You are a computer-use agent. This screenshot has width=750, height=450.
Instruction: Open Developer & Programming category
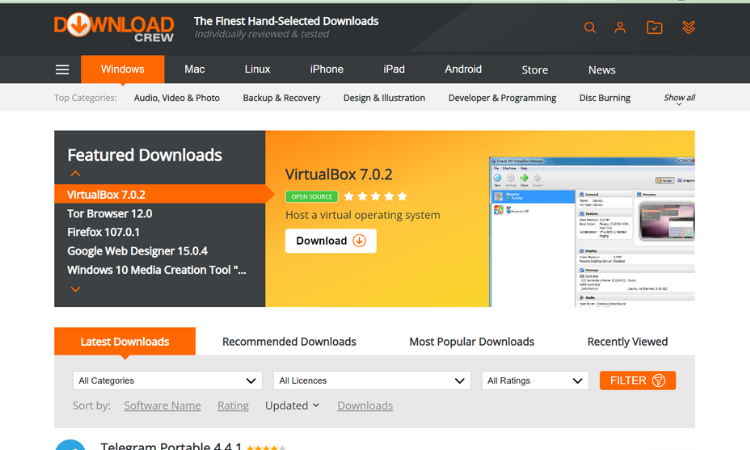tap(502, 98)
